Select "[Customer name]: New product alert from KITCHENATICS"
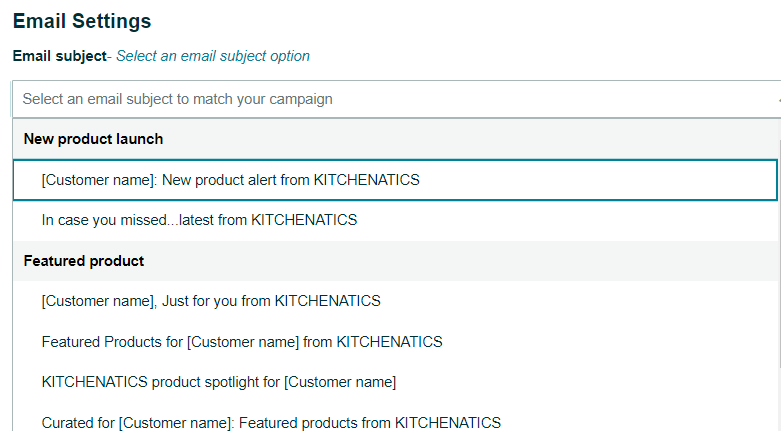Screen dimensions: 781x431 coord(230,180)
